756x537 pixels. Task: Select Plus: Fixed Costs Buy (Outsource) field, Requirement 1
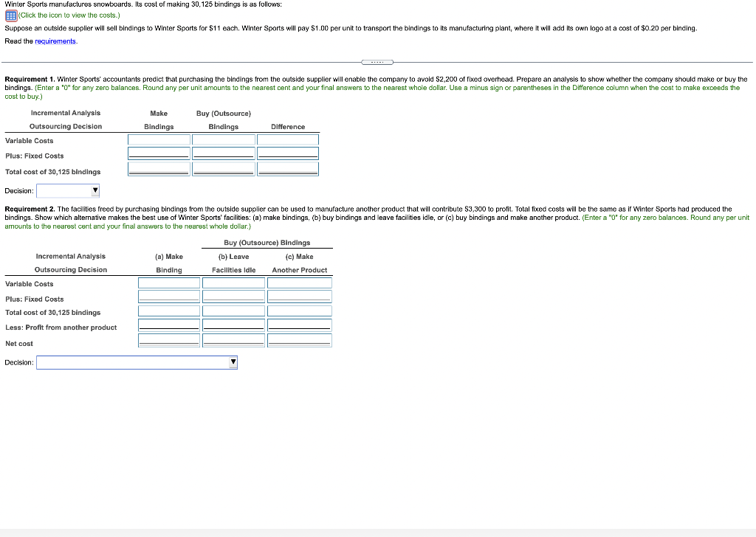[x=224, y=153]
